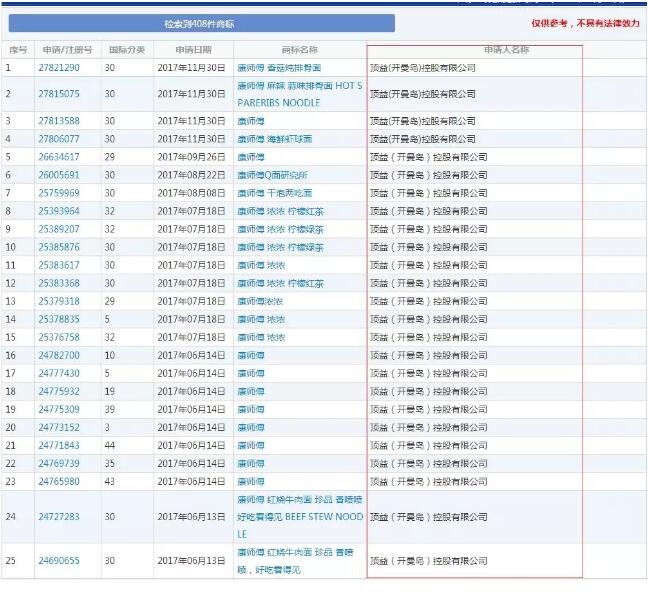
Task: Open application number 25383368
Action: (59, 284)
